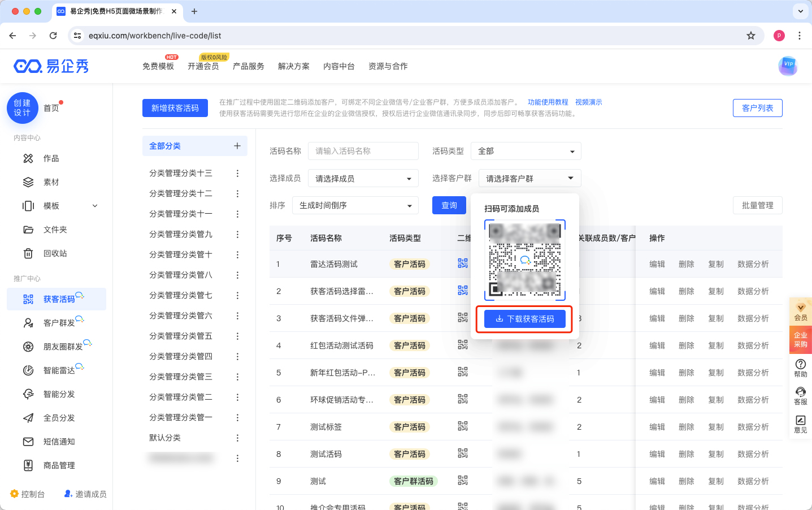Open 商品管理 icon in sidebar
This screenshot has width=812, height=510.
pos(28,465)
